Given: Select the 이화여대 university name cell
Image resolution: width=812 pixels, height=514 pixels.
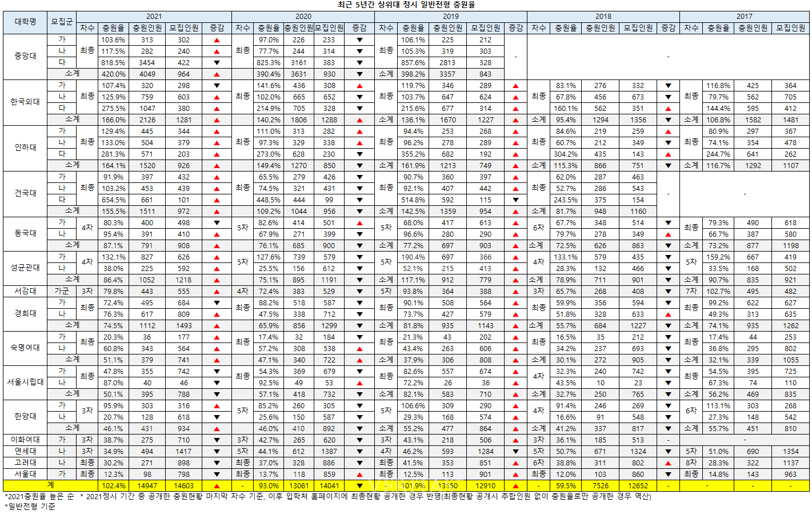Looking at the screenshot, I should coord(25,440).
